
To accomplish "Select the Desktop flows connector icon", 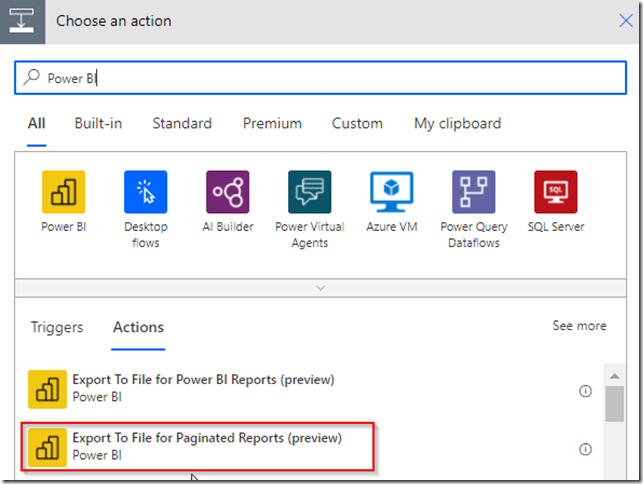I will click(146, 192).
